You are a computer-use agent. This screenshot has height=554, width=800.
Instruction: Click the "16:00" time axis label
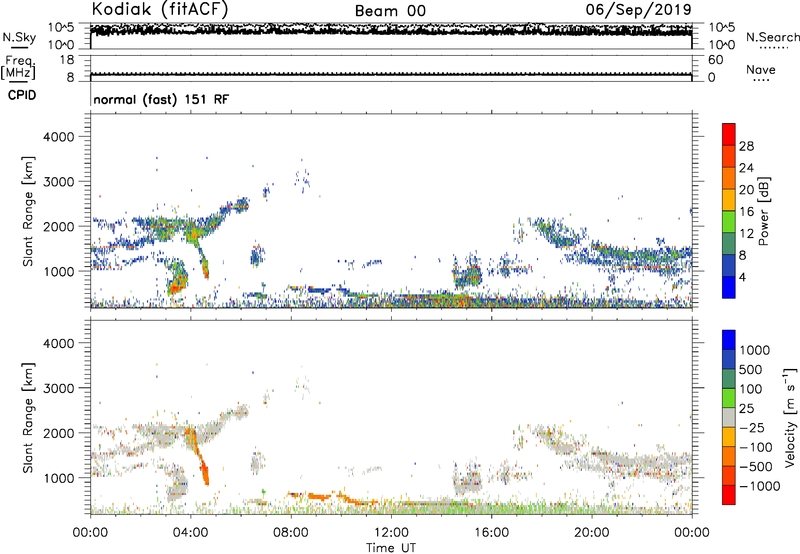tap(491, 533)
